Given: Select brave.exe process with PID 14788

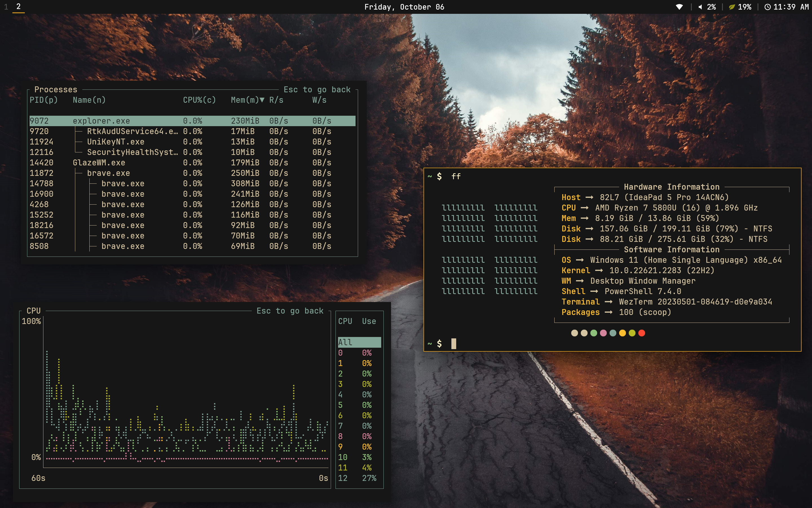Looking at the screenshot, I should [192, 183].
